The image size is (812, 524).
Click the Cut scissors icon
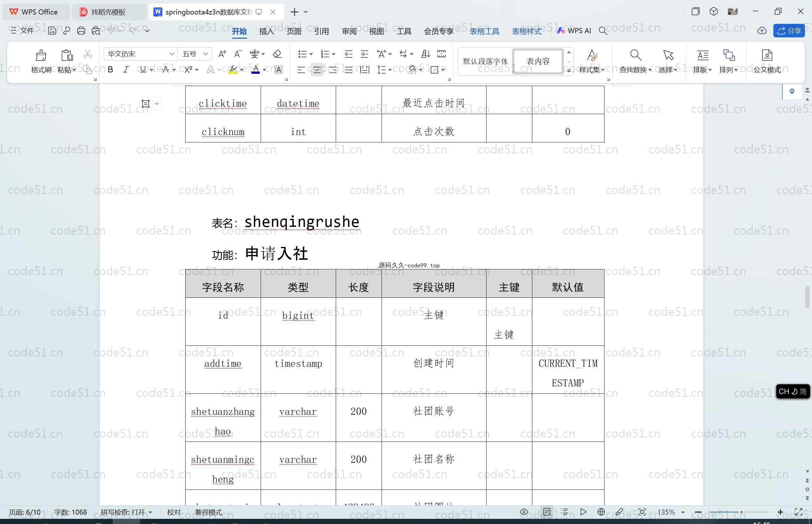pos(88,54)
